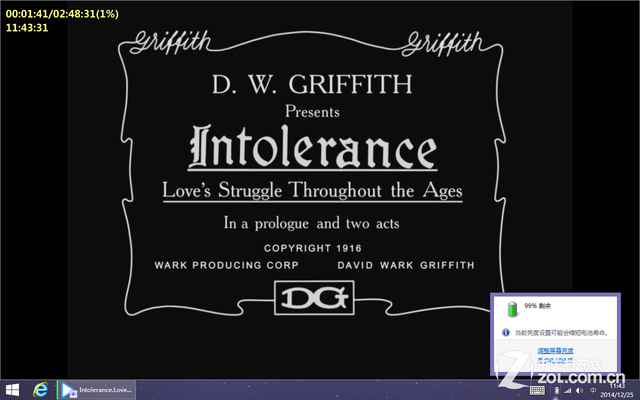This screenshot has width=640, height=400.
Task: Switch input language via the 中 indicator
Action: 593,391
